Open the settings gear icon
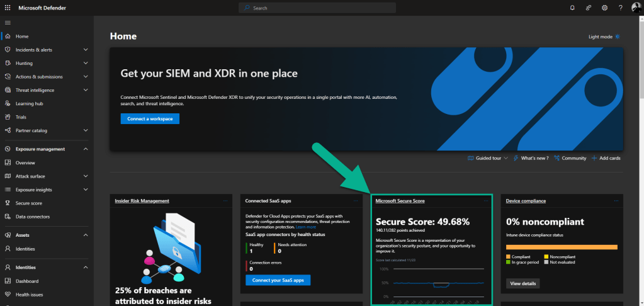Image resolution: width=644 pixels, height=306 pixels. pos(604,8)
